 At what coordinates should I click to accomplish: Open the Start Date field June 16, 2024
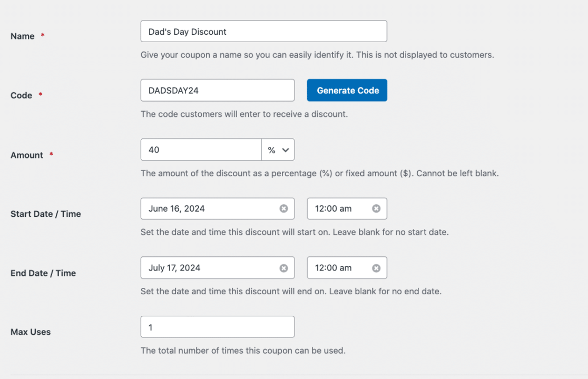point(208,209)
